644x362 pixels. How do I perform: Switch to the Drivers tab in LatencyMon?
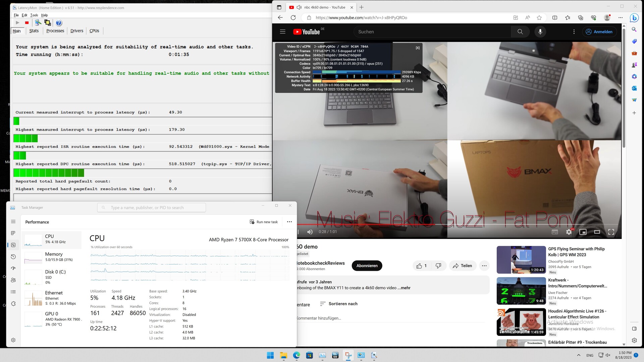click(77, 31)
